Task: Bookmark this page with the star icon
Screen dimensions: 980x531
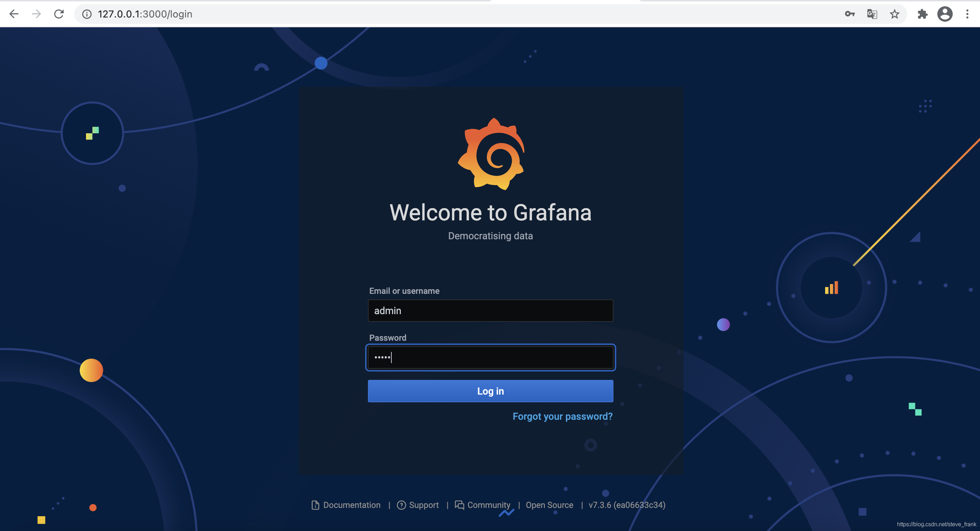Action: tap(894, 14)
